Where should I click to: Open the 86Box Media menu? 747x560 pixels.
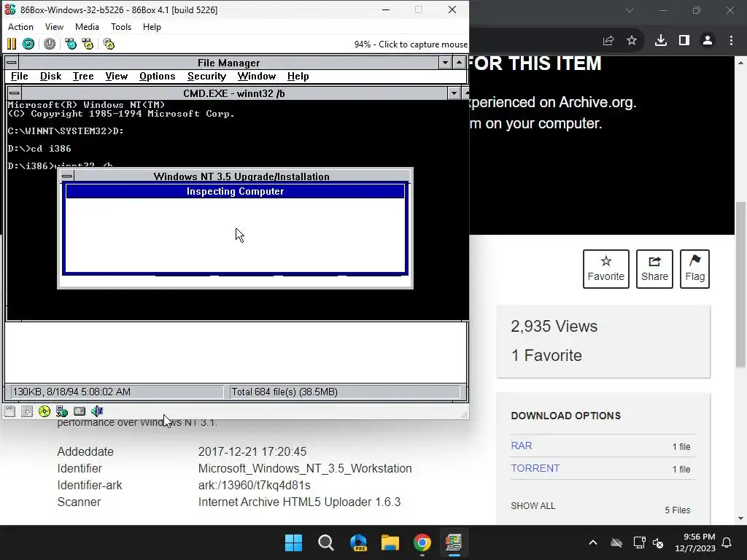(88, 27)
